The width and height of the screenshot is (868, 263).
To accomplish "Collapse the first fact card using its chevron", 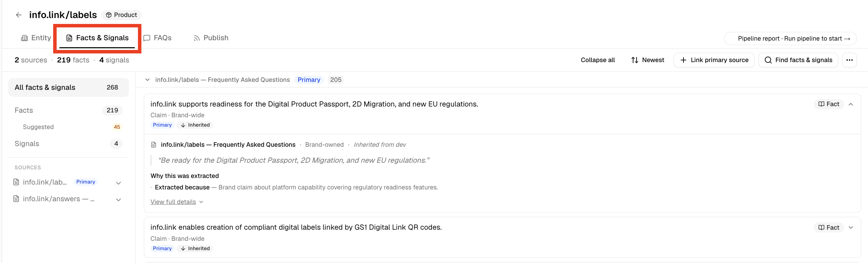I will pos(851,104).
